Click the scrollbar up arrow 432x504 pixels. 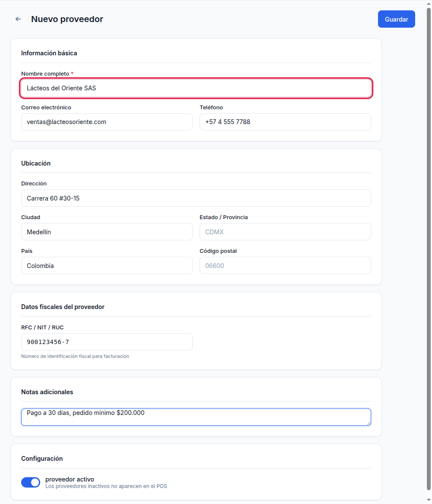pyautogui.click(x=429, y=3)
